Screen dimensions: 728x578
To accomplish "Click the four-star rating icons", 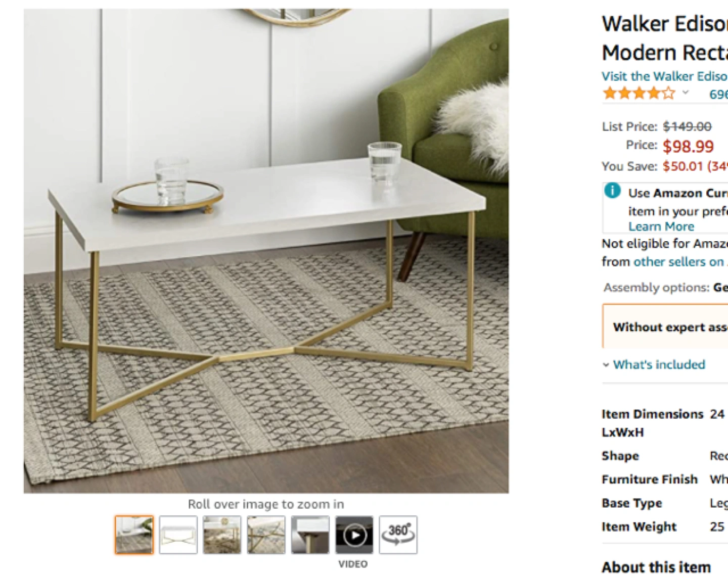I will coord(639,93).
